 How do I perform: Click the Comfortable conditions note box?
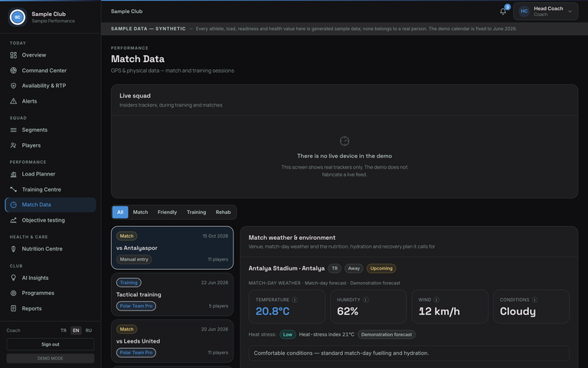(409, 353)
